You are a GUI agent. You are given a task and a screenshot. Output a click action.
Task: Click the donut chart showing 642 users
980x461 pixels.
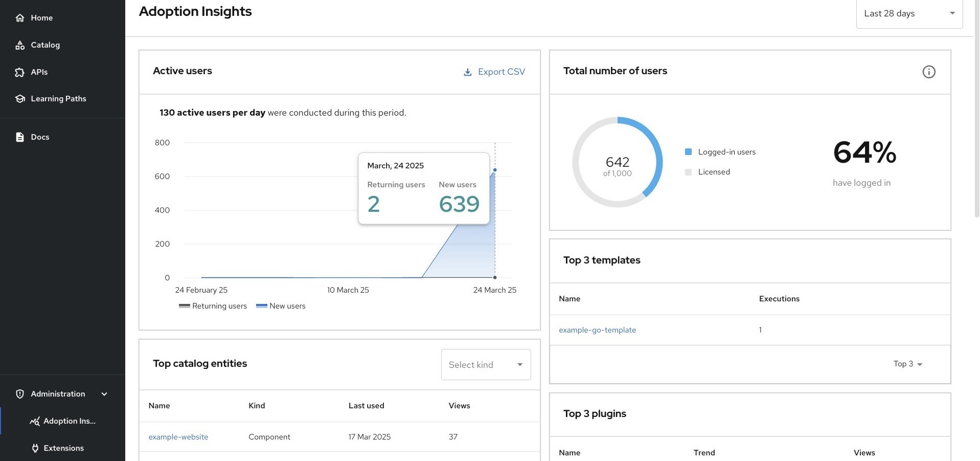click(618, 162)
